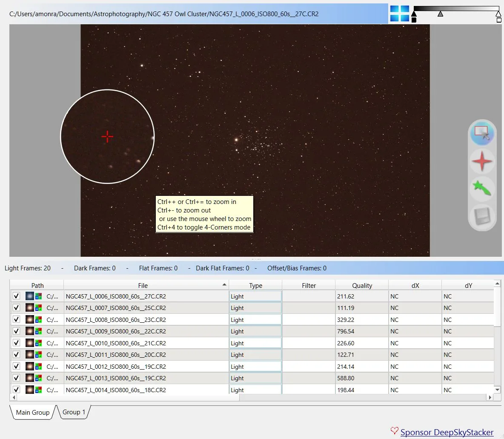
Task: Sort list by Quality column header
Action: (x=362, y=285)
